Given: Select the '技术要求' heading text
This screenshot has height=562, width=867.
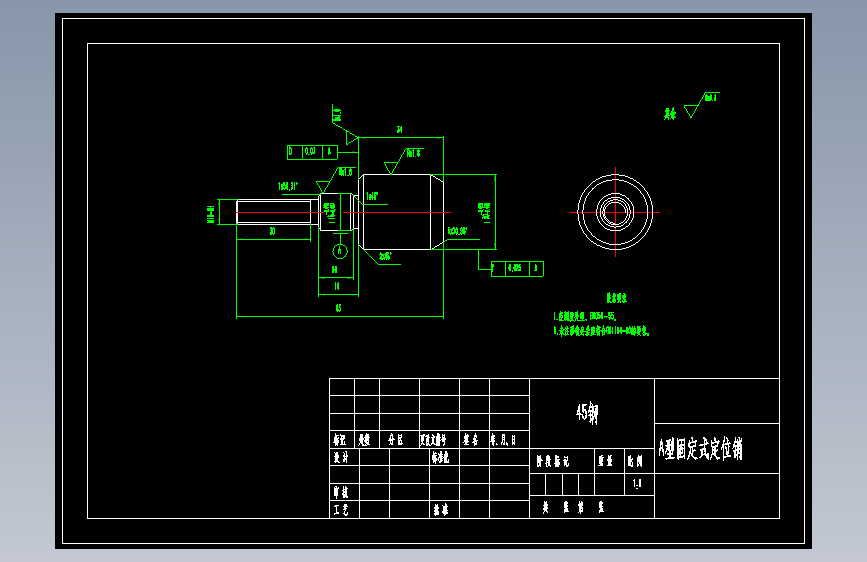Looking at the screenshot, I should 617,298.
